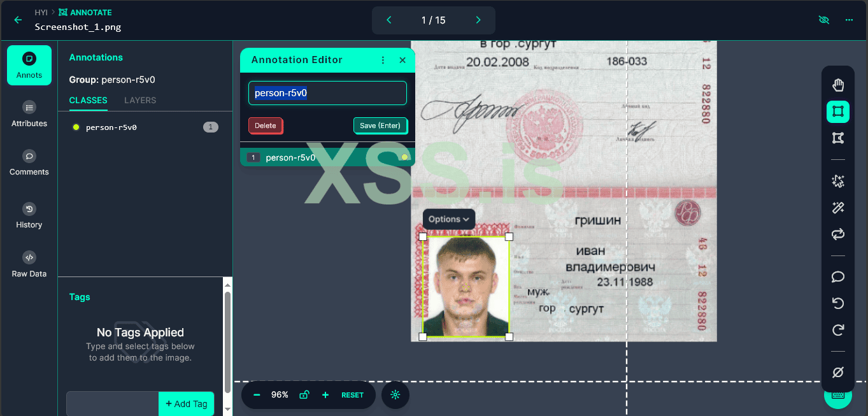Screen dimensions: 868x416
Task: Toggle annotation visibility eye icon
Action: pos(823,20)
